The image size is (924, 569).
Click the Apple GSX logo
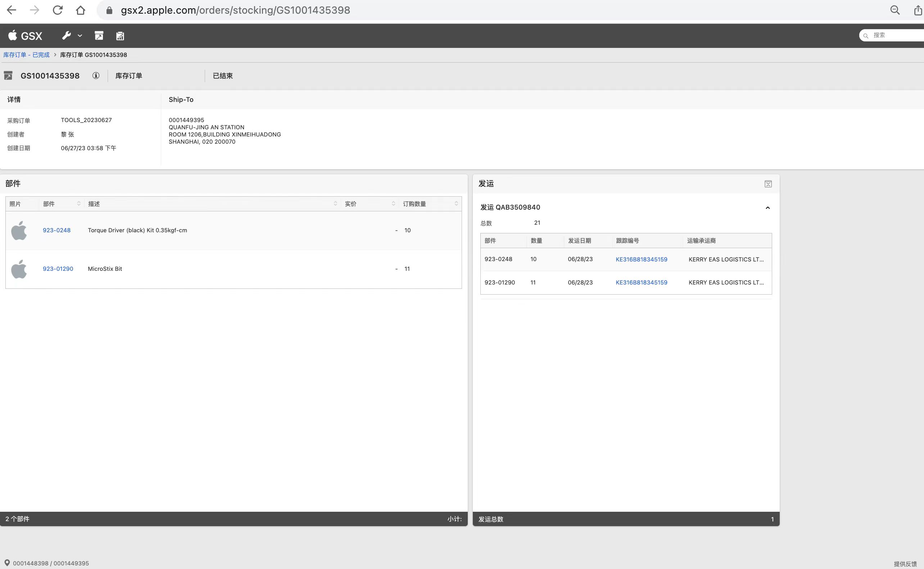point(25,36)
